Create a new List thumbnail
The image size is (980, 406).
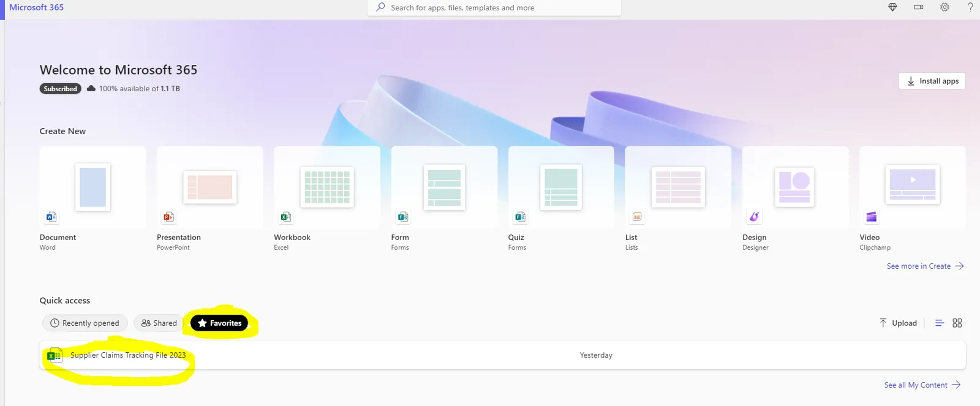(678, 187)
